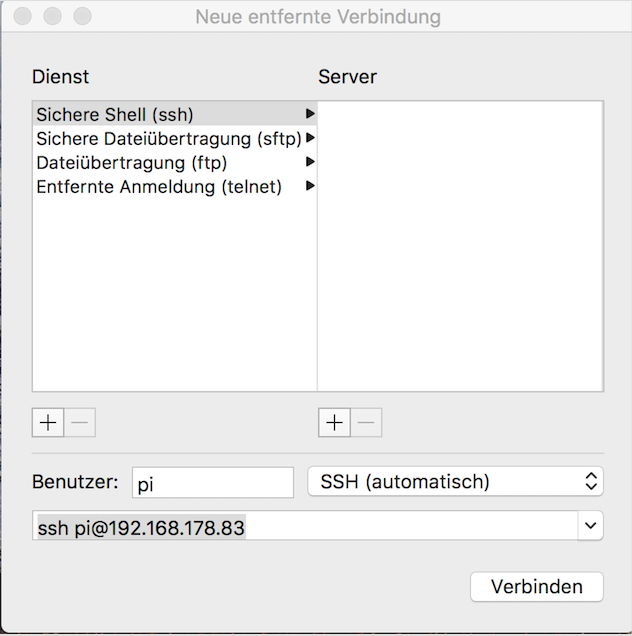This screenshot has width=632, height=636.
Task: Click the window title Neue entfernte Verbindung
Action: pyautogui.click(x=317, y=17)
